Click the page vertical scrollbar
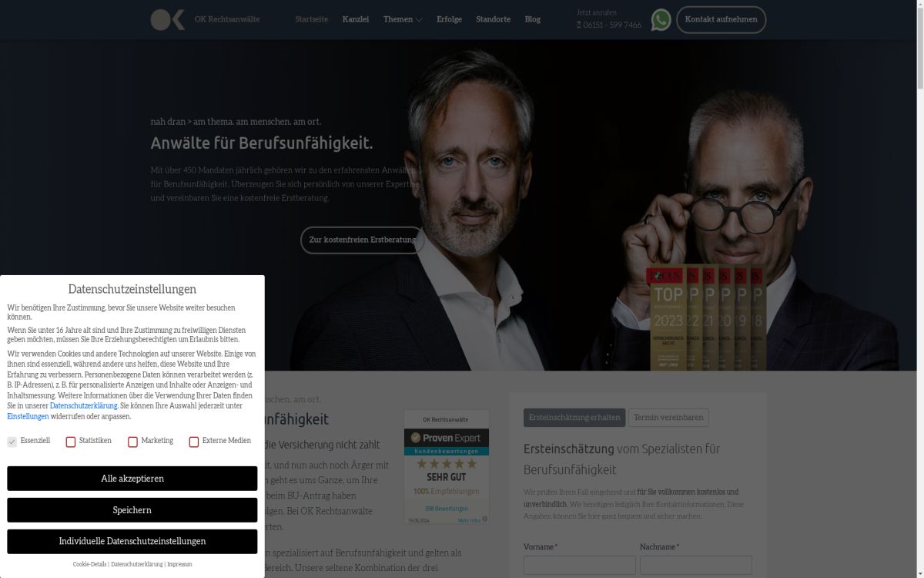The image size is (924, 578). click(x=919, y=289)
